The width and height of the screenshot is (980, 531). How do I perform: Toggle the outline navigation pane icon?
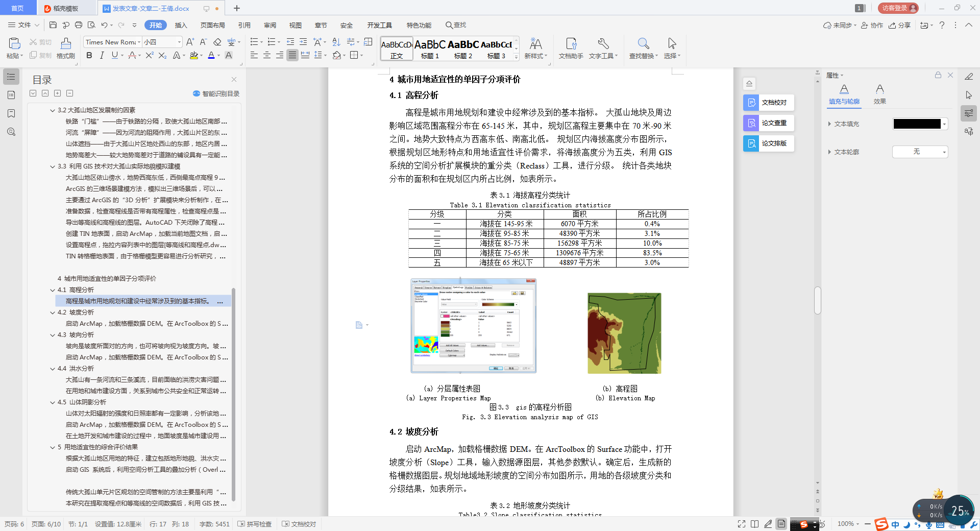point(11,77)
